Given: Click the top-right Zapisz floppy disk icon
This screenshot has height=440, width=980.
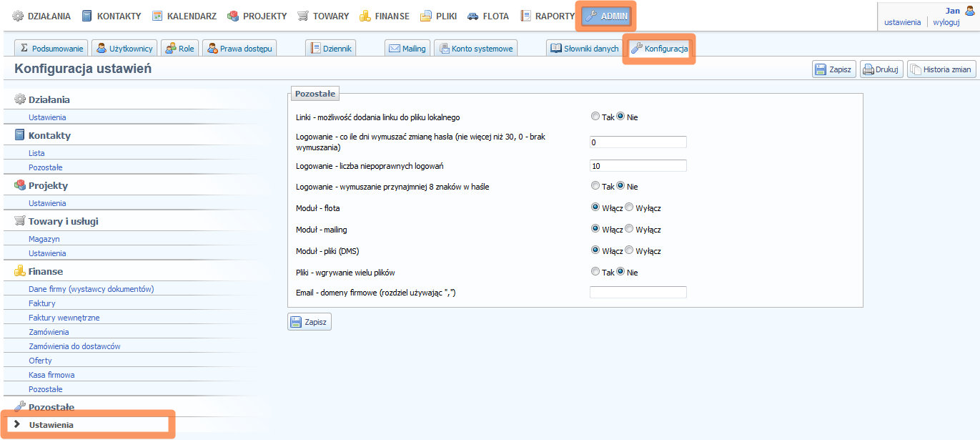Looking at the screenshot, I should (820, 69).
